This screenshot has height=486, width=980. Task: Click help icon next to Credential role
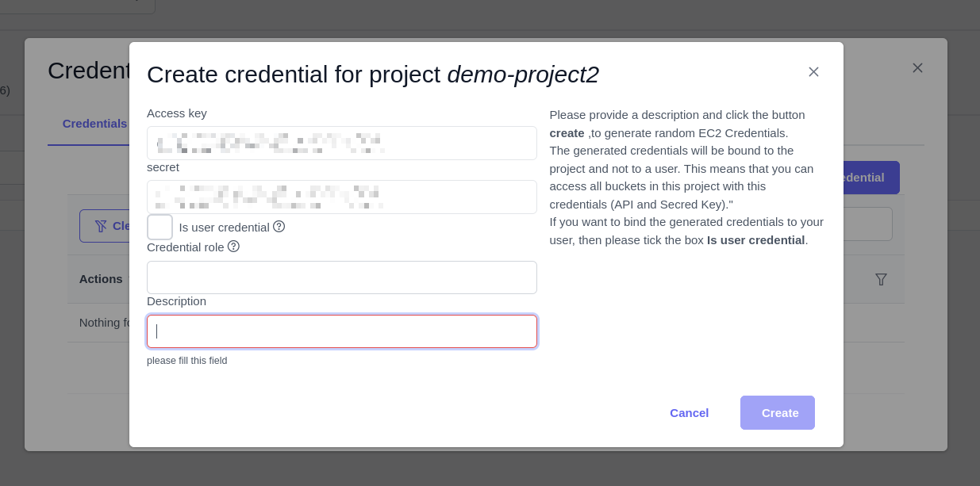(233, 247)
